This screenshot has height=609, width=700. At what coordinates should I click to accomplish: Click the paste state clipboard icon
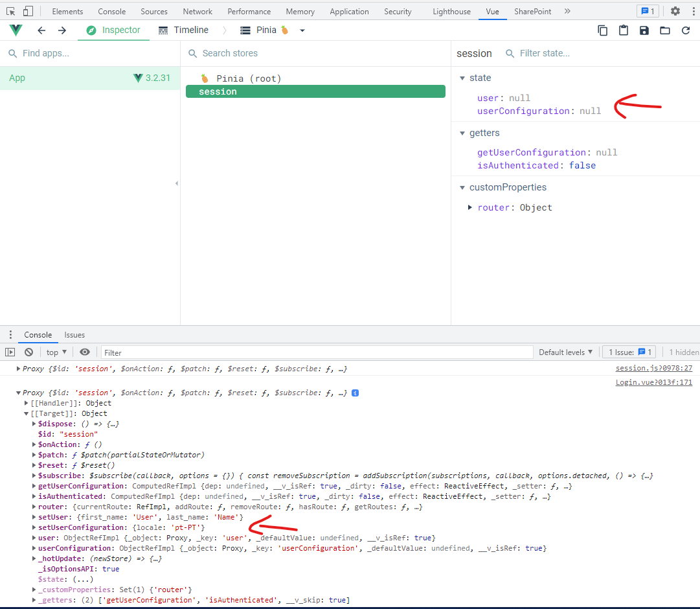(x=623, y=30)
